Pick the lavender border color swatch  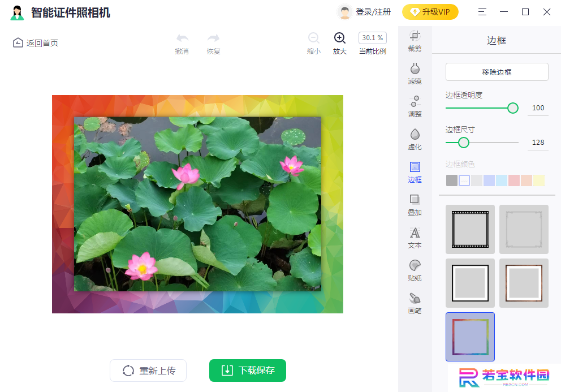489,180
